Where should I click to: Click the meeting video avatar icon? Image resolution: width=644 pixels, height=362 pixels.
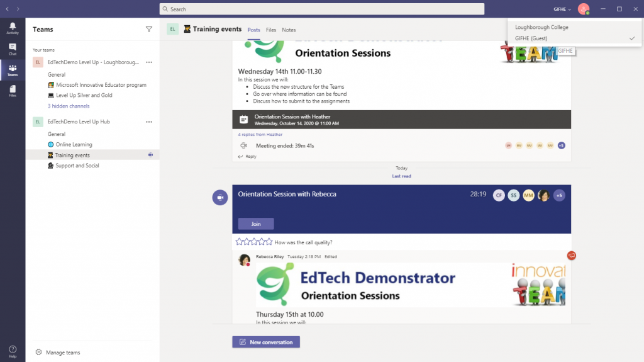pyautogui.click(x=220, y=198)
